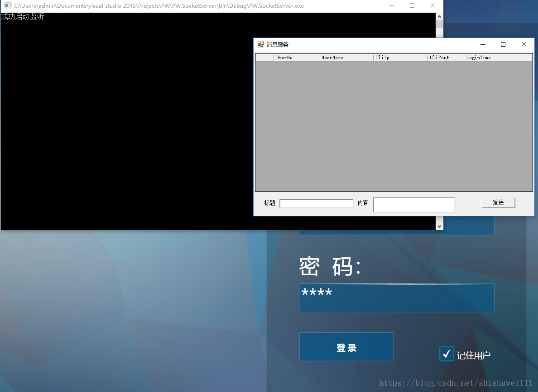Click the console scrollbar thumb
The image size is (538, 392).
click(x=439, y=24)
